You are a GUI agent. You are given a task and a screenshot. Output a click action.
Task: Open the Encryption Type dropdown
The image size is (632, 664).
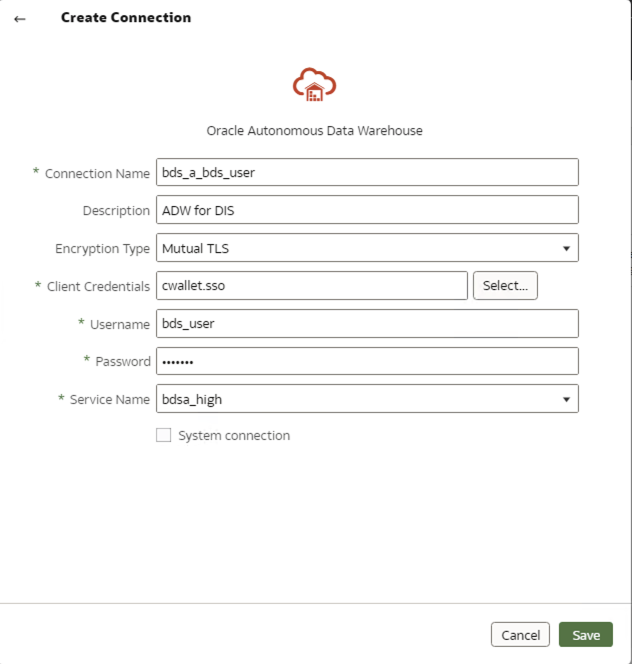click(367, 248)
